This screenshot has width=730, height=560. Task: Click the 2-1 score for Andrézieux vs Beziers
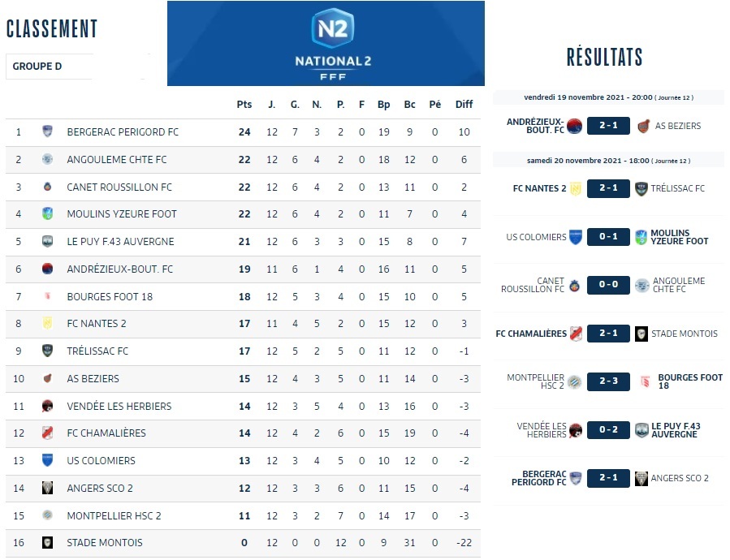click(x=608, y=126)
